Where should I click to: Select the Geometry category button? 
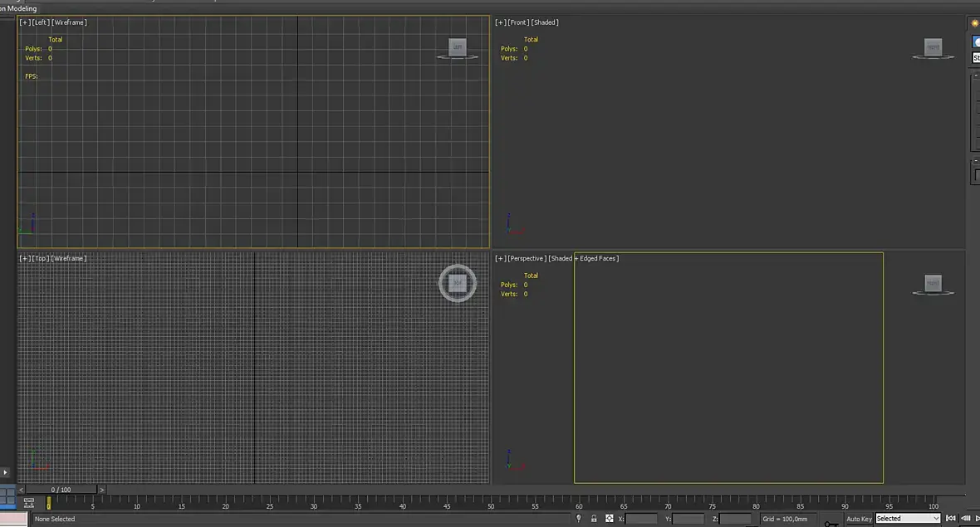976,41
